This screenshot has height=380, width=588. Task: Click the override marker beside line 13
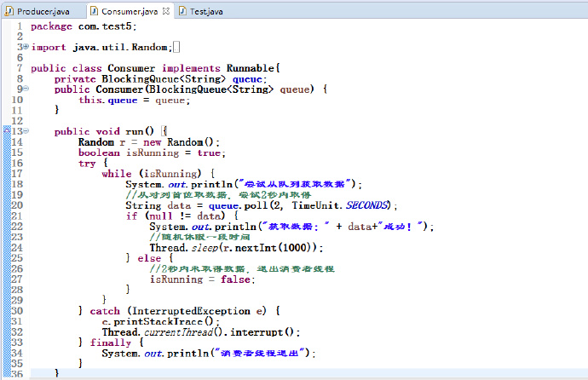[x=7, y=130]
